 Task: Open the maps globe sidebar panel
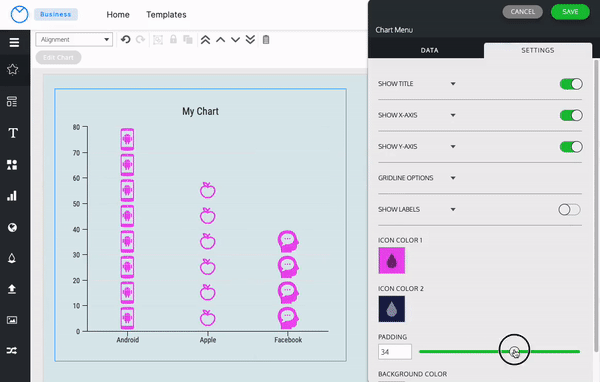point(12,228)
